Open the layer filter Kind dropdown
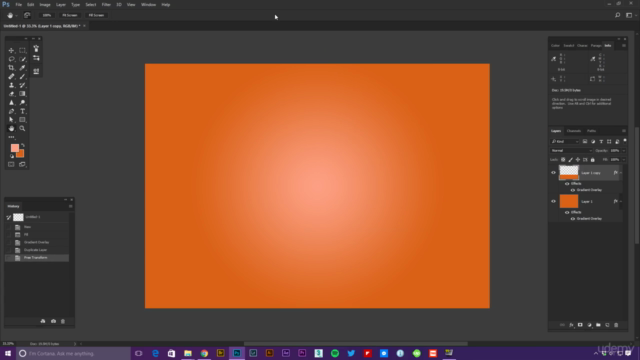Image resolution: width=640 pixels, height=360 pixels. tap(565, 142)
